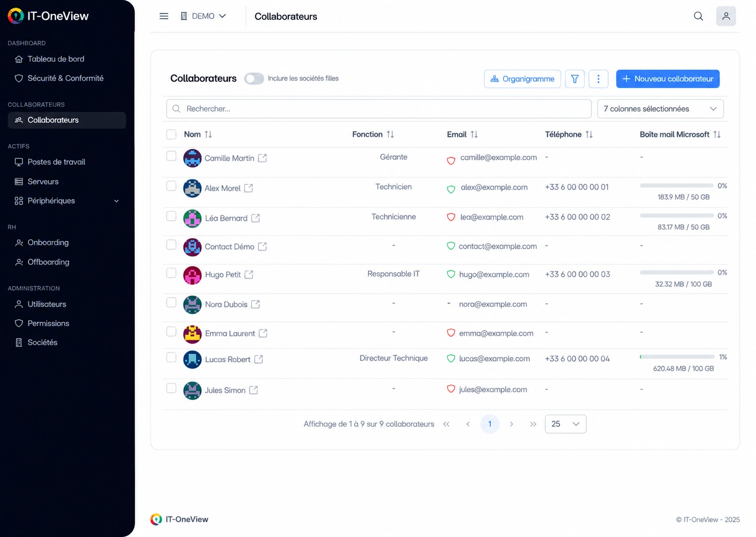Toggle Inclure les sociétés filles switch
756x537 pixels.
point(254,78)
